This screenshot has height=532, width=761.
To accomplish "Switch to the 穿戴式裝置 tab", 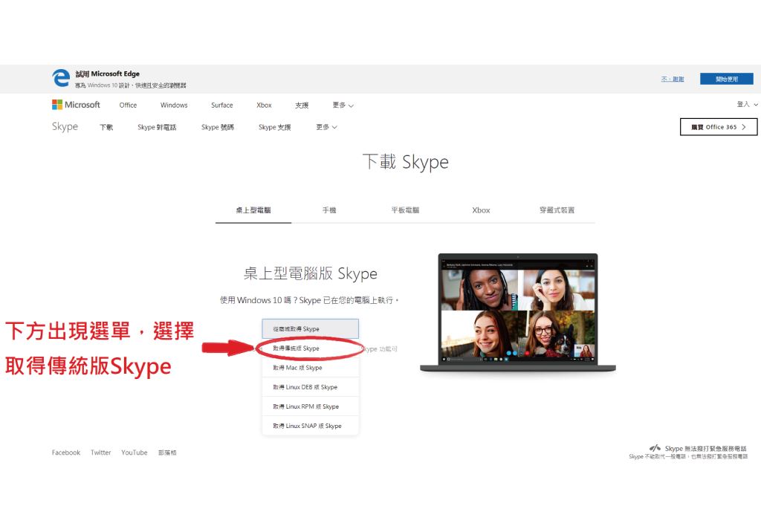I will pos(557,210).
